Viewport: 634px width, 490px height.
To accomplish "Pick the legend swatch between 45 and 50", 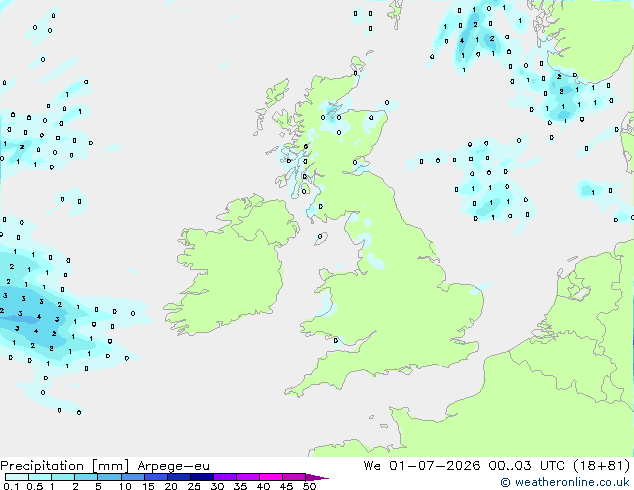I will click(294, 477).
